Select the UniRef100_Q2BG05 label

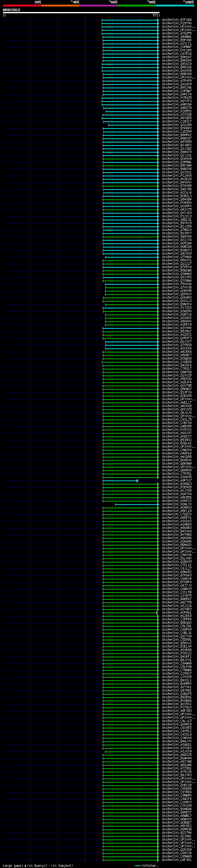[176, 562]
